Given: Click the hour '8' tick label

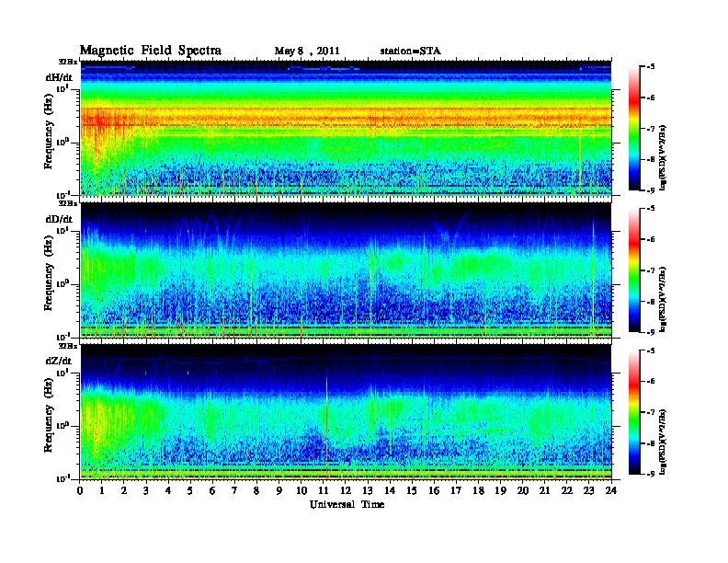Looking at the screenshot, I should pyautogui.click(x=256, y=491).
